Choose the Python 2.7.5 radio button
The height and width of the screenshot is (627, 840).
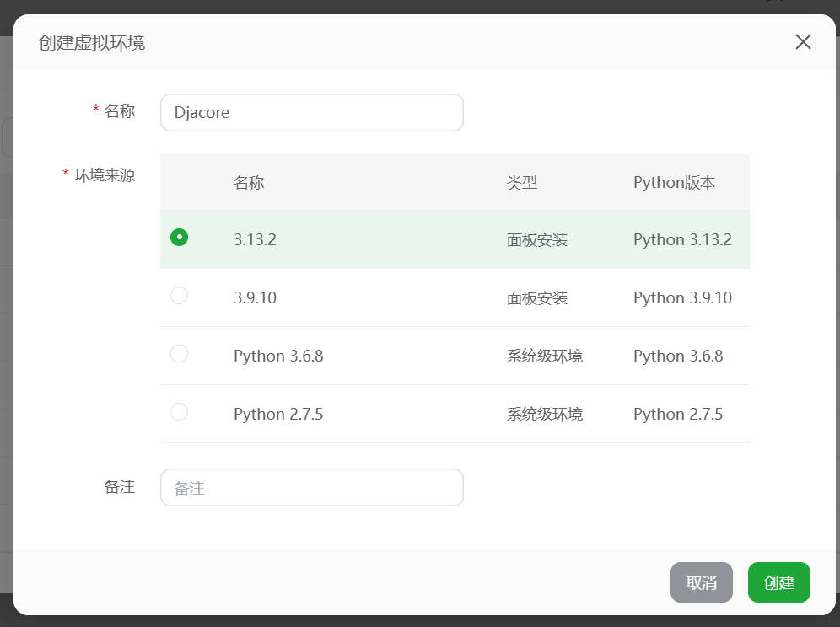click(x=179, y=412)
